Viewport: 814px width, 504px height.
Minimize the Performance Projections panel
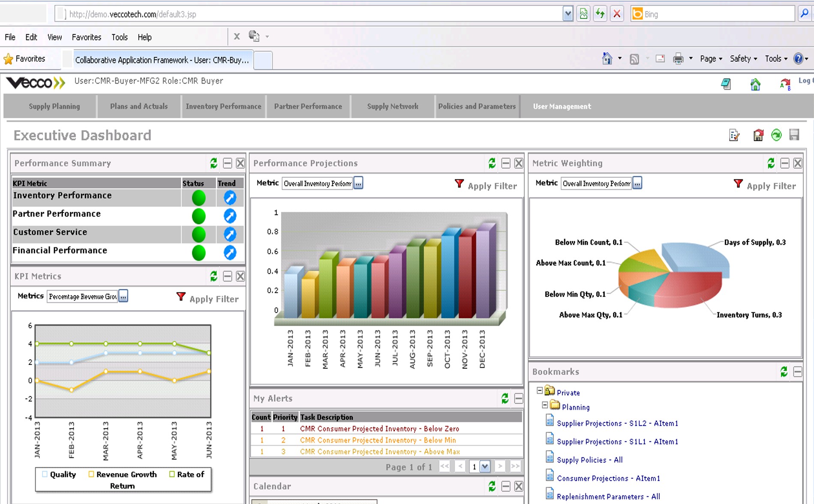[506, 163]
